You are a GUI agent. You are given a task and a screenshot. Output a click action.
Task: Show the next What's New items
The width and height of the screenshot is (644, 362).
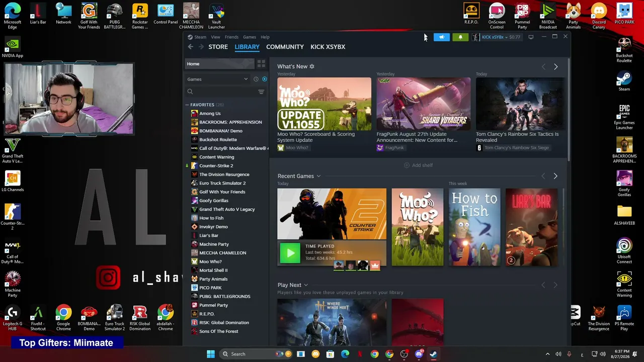coord(555,66)
